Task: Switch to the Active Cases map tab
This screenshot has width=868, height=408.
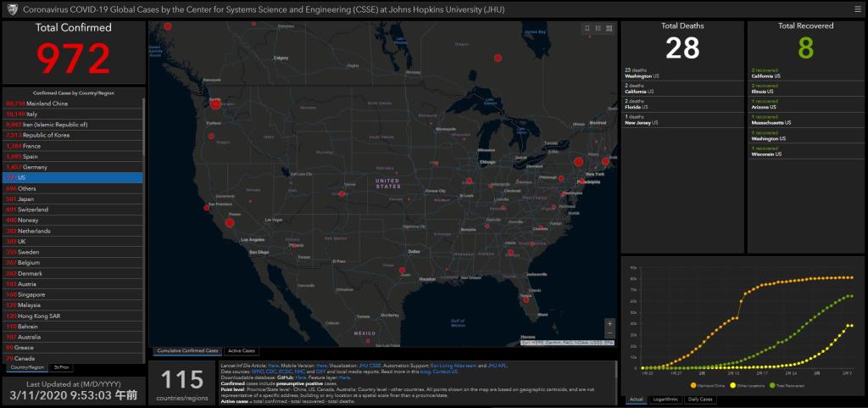Action: [242, 350]
